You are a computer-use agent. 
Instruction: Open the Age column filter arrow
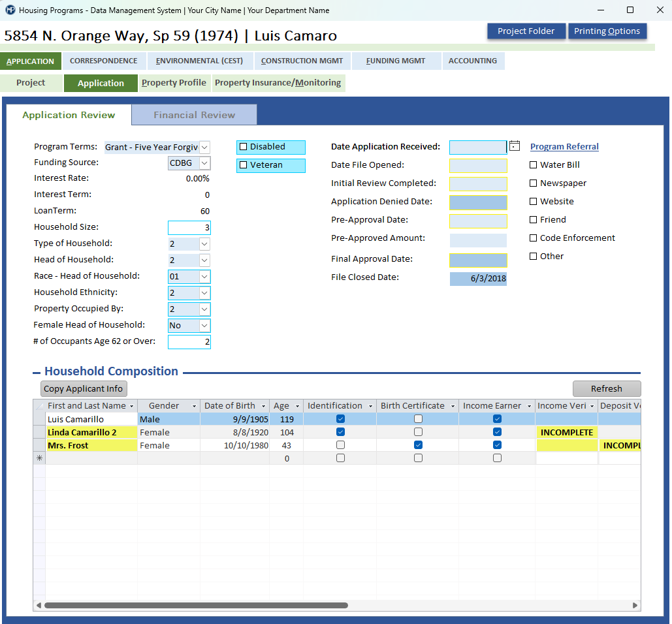(x=297, y=406)
